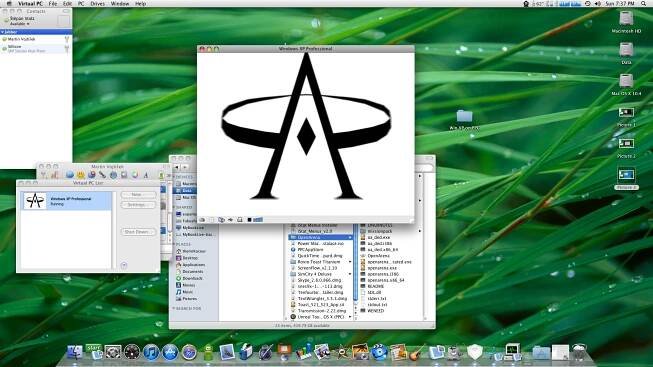Open the Finder icon in the Dock

[75, 352]
